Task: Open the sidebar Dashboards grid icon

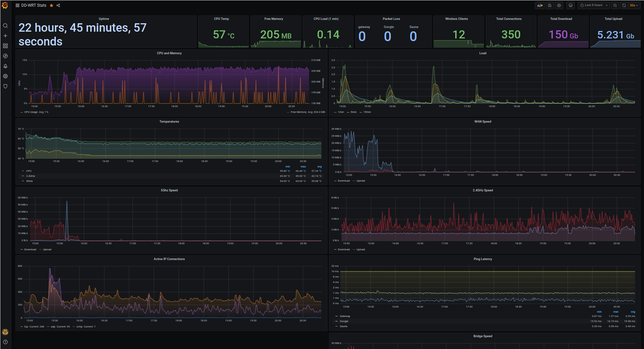Action: tap(5, 46)
